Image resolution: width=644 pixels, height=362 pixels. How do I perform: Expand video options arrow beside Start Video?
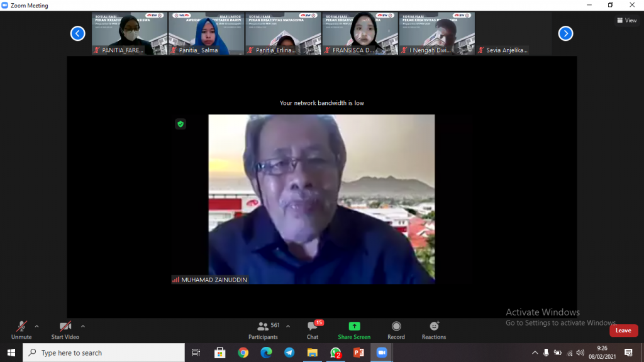(83, 326)
